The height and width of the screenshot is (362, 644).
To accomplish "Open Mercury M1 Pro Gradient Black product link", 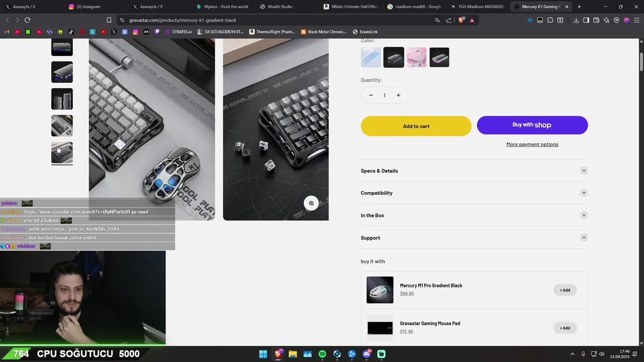I will [431, 286].
